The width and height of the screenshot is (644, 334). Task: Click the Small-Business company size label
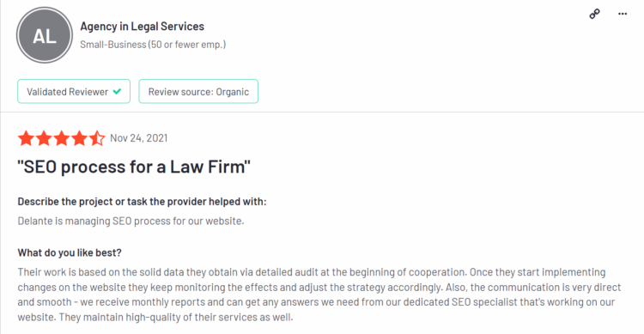pos(153,45)
